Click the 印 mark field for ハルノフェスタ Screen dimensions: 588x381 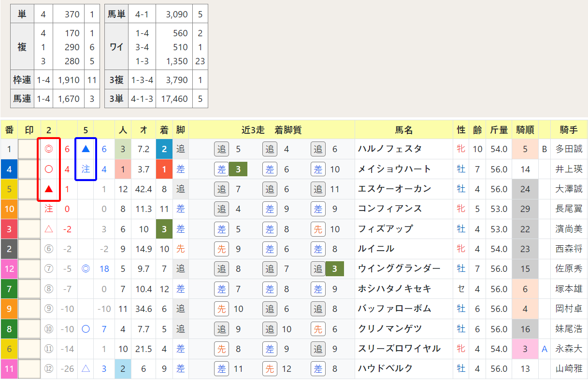click(29, 149)
